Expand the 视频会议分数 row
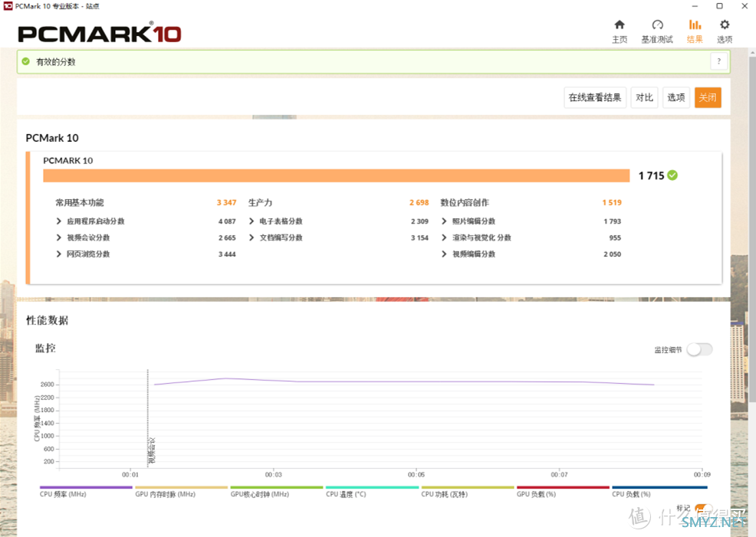The width and height of the screenshot is (756, 537). click(x=59, y=237)
